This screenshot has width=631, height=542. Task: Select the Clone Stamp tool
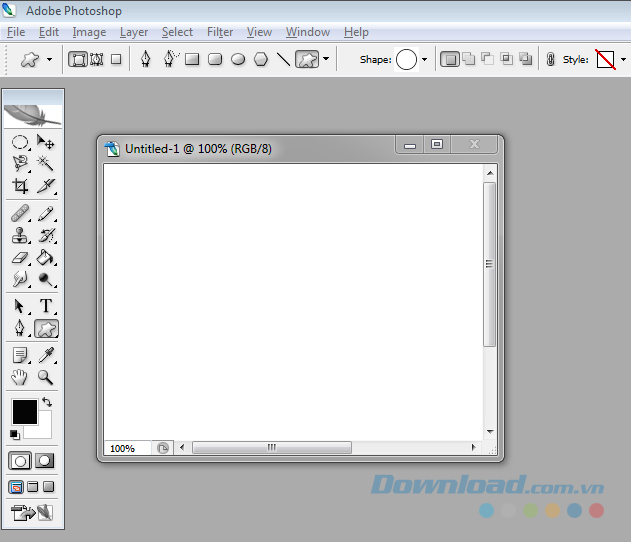pyautogui.click(x=20, y=236)
